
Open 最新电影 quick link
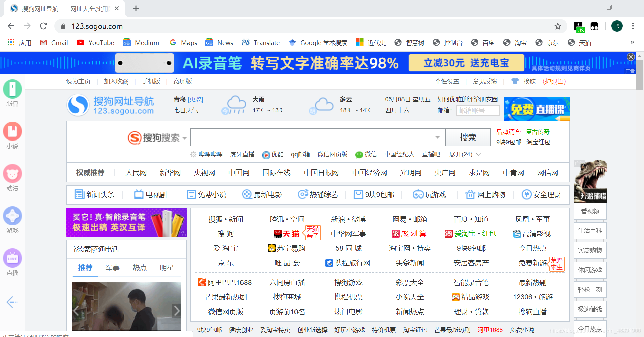262,194
